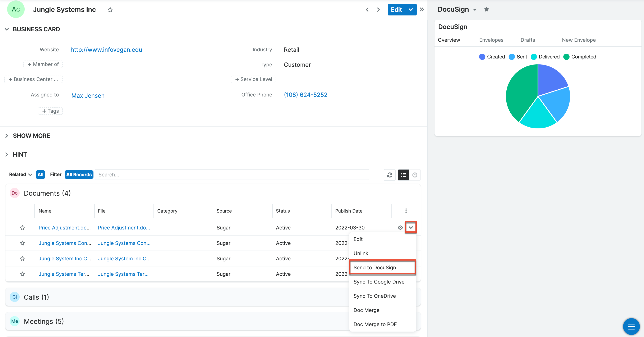This screenshot has height=337, width=644.
Task: Go to previous record arrow
Action: coord(367,10)
